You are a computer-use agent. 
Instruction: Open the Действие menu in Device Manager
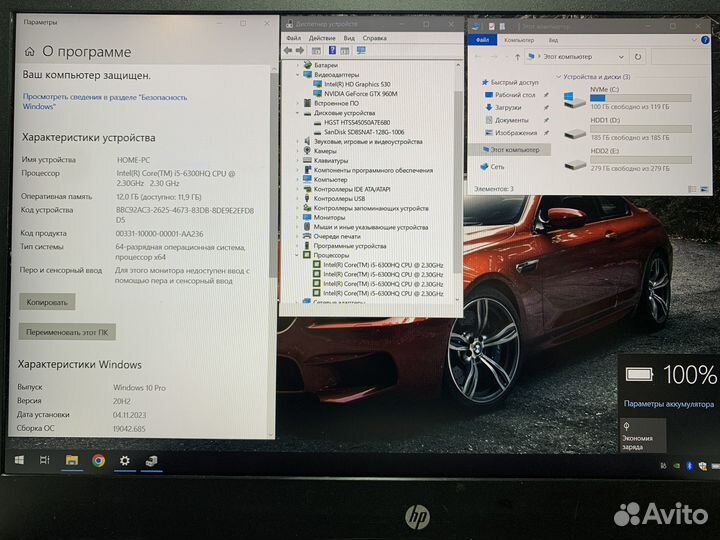322,38
